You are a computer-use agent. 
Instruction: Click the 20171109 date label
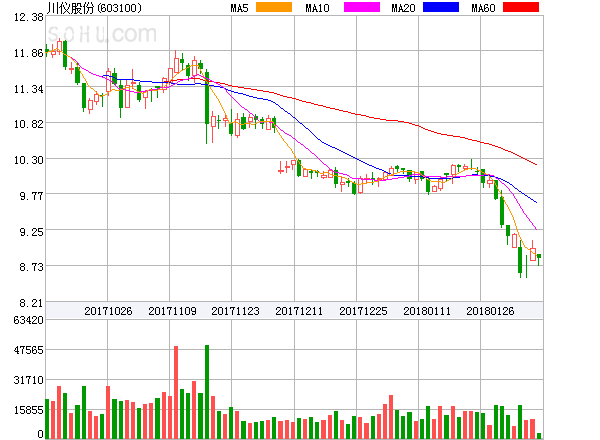coord(172,311)
